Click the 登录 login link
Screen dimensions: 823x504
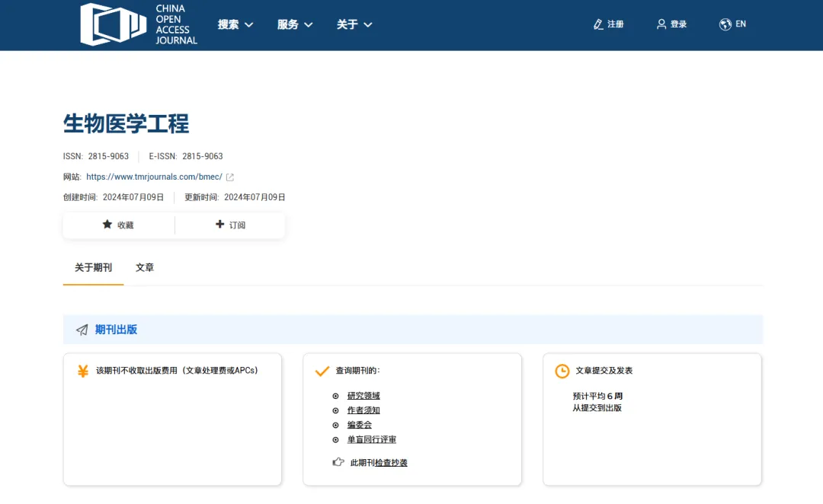pyautogui.click(x=672, y=24)
